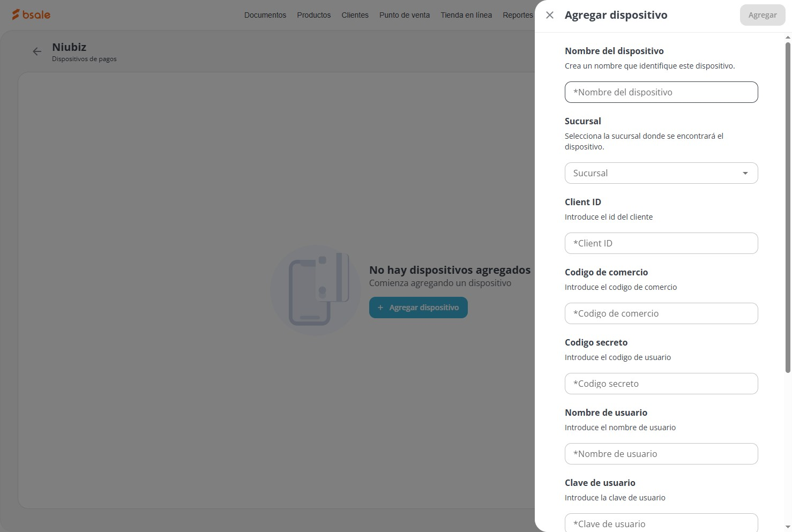The image size is (792, 532).
Task: Click the phone and card illustration
Action: click(x=316, y=290)
